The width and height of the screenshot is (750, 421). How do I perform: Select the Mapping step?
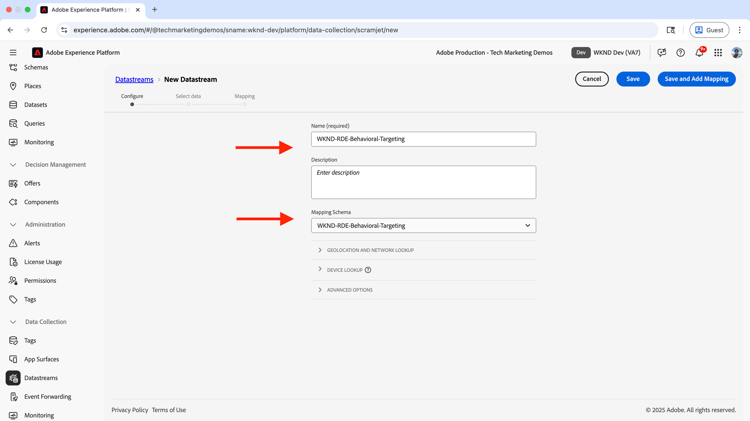(244, 99)
